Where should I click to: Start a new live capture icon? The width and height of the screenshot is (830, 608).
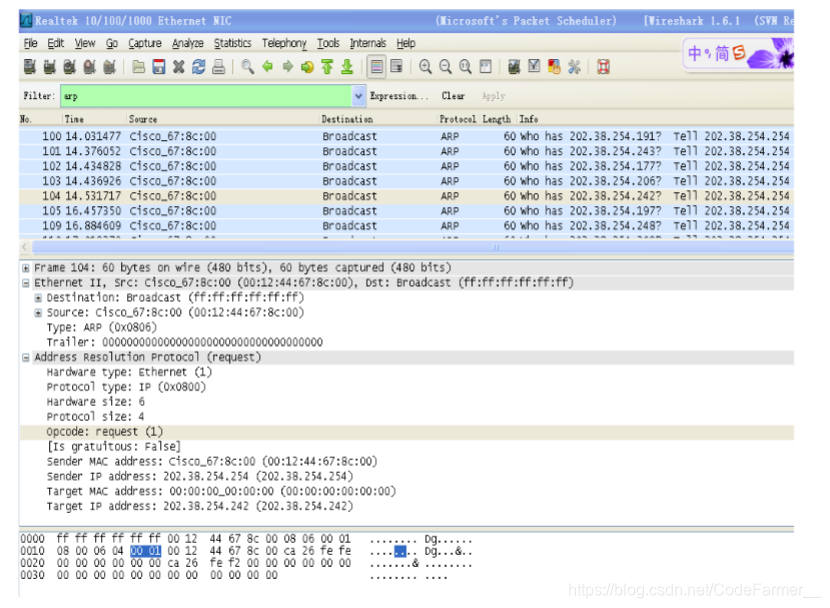69,67
